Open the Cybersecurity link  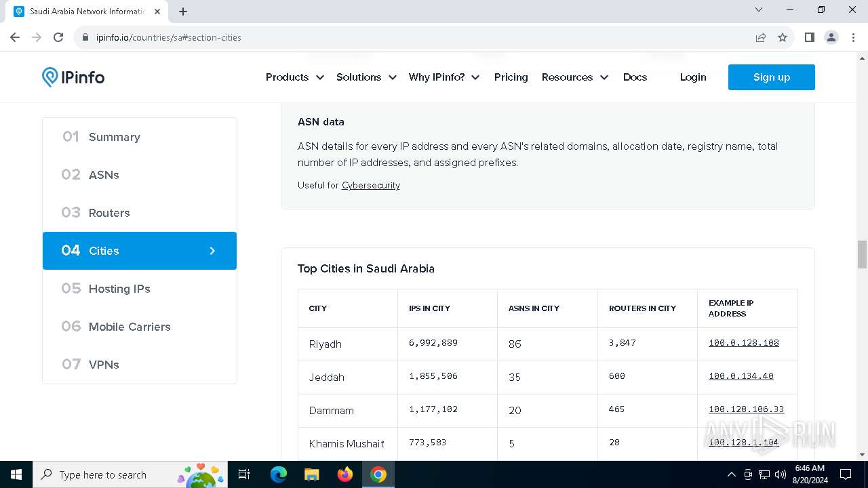371,185
